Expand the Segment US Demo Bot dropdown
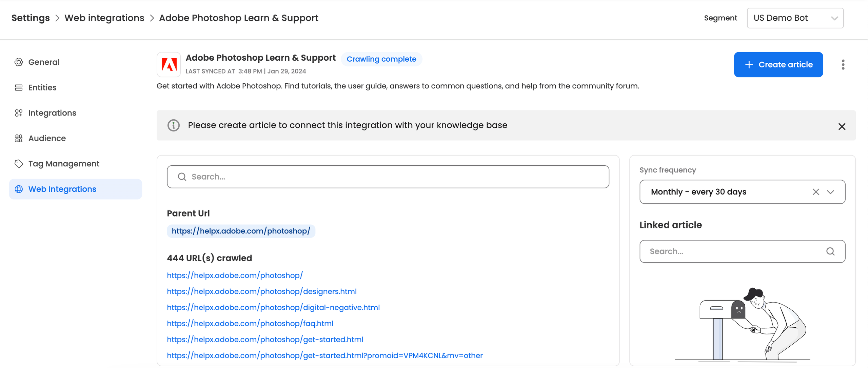868x368 pixels. pyautogui.click(x=795, y=18)
